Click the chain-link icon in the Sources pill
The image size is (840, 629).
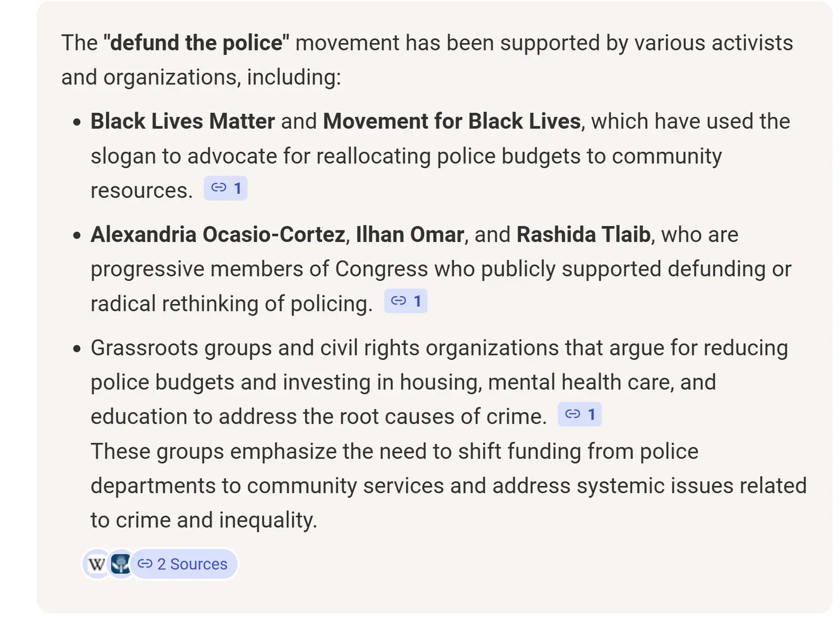[145, 564]
